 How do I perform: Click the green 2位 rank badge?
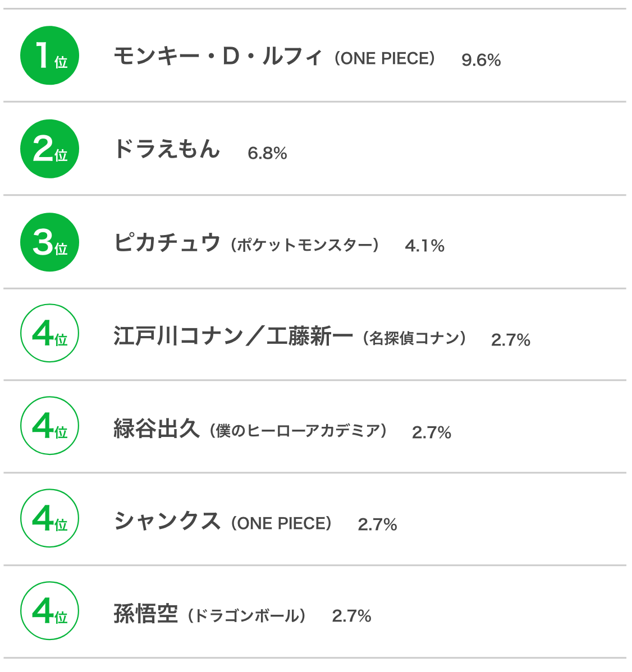pyautogui.click(x=50, y=149)
